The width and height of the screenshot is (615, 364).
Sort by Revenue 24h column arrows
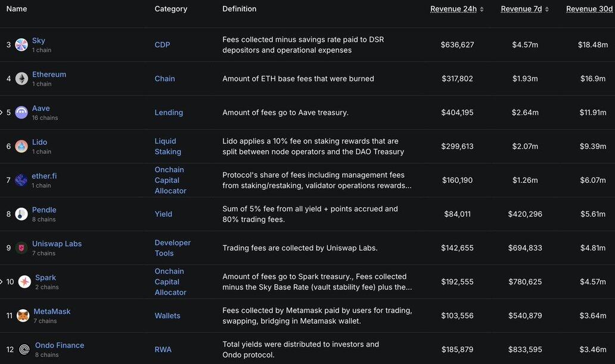[x=482, y=10]
